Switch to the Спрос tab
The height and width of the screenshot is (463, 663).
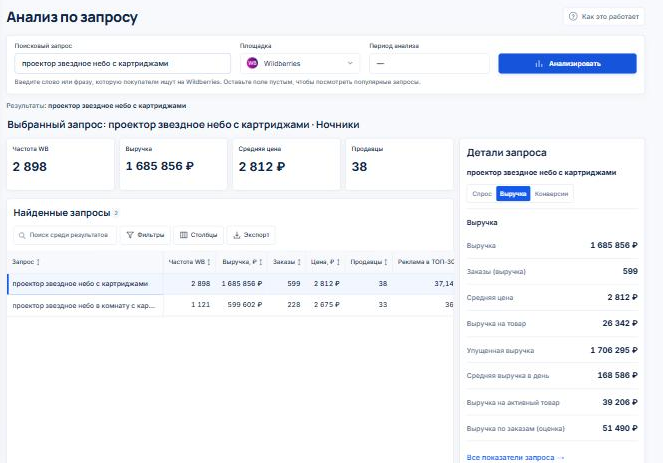pos(482,194)
